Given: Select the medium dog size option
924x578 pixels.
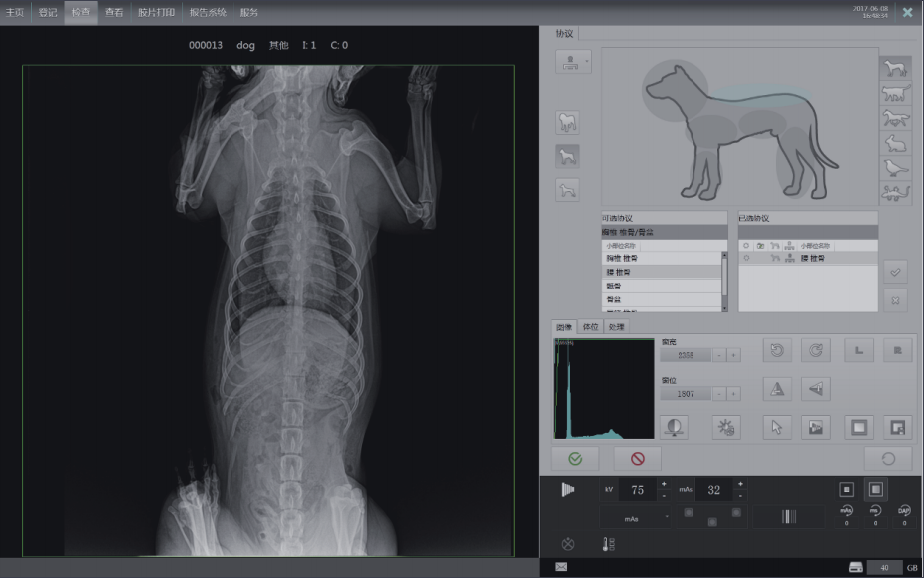Looking at the screenshot, I should pyautogui.click(x=567, y=156).
